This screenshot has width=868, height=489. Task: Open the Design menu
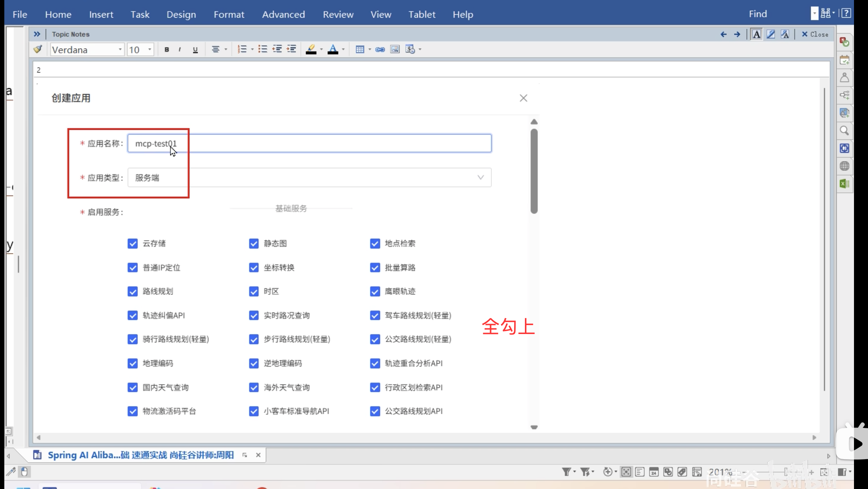tap(181, 14)
